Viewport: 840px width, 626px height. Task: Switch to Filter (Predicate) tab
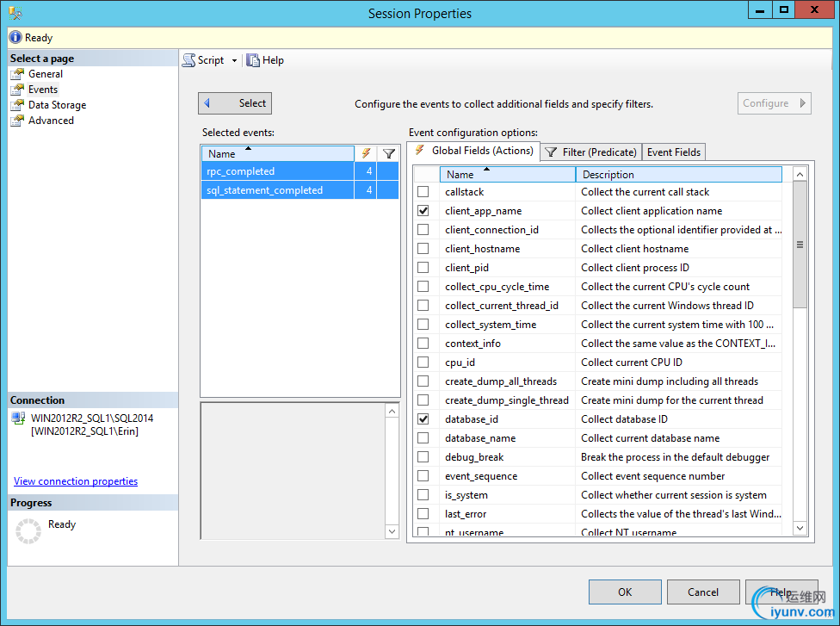tap(591, 152)
